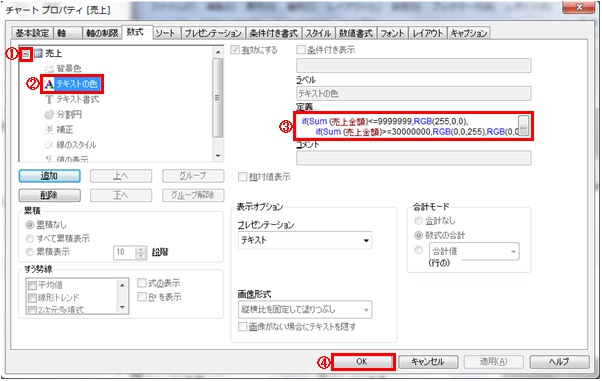The image size is (602, 381).
Task: Collapse the 売上 expression tree node
Action: coord(25,54)
